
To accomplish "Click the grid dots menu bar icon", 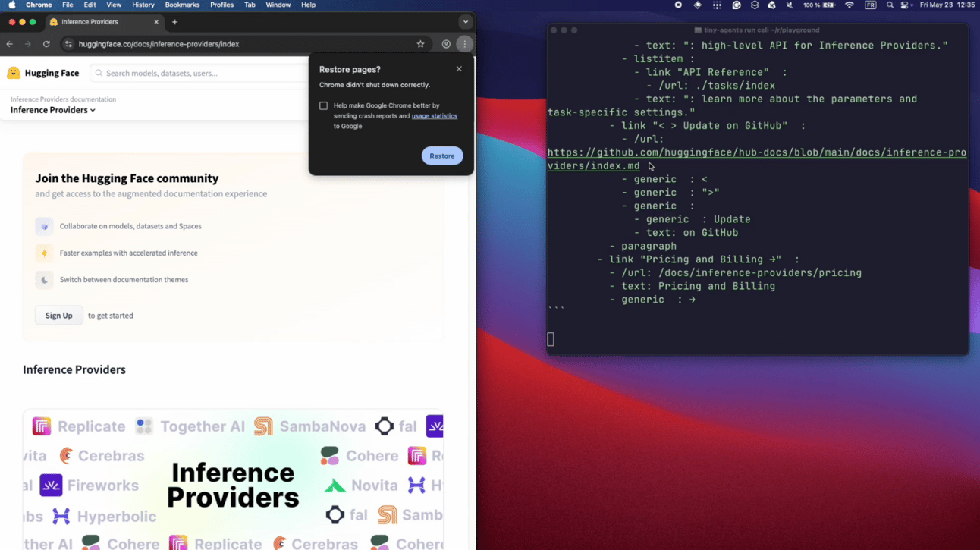I will pyautogui.click(x=717, y=5).
